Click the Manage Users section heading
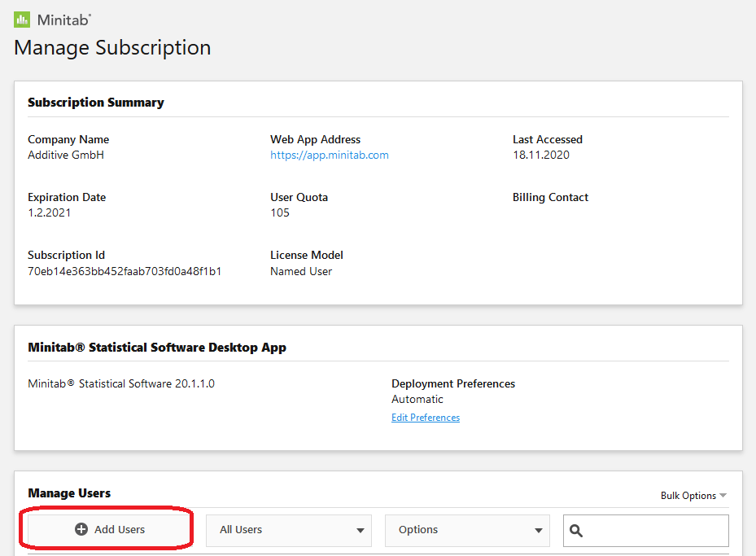 click(x=69, y=493)
